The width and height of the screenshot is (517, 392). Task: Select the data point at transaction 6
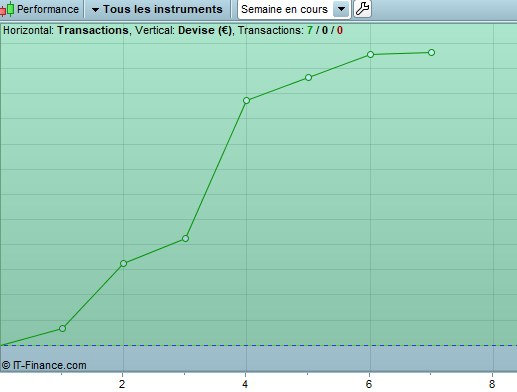coord(370,54)
